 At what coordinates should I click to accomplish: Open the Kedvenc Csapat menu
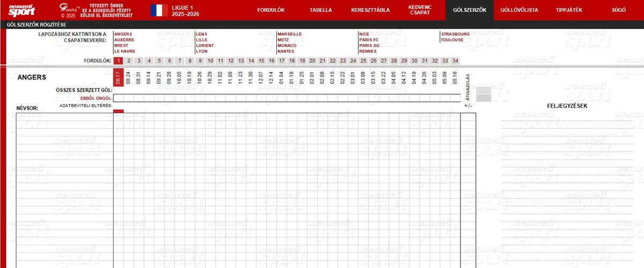coord(420,10)
